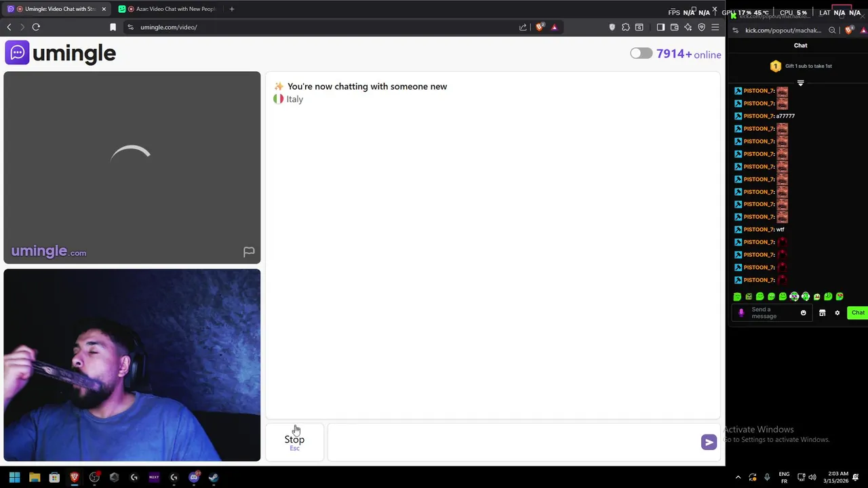Click the ENG FR language indicator

(x=784, y=477)
